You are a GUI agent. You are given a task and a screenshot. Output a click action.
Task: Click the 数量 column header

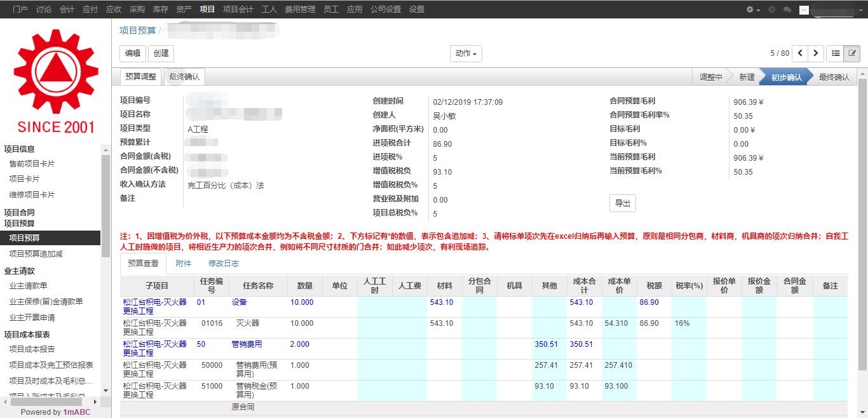(305, 286)
